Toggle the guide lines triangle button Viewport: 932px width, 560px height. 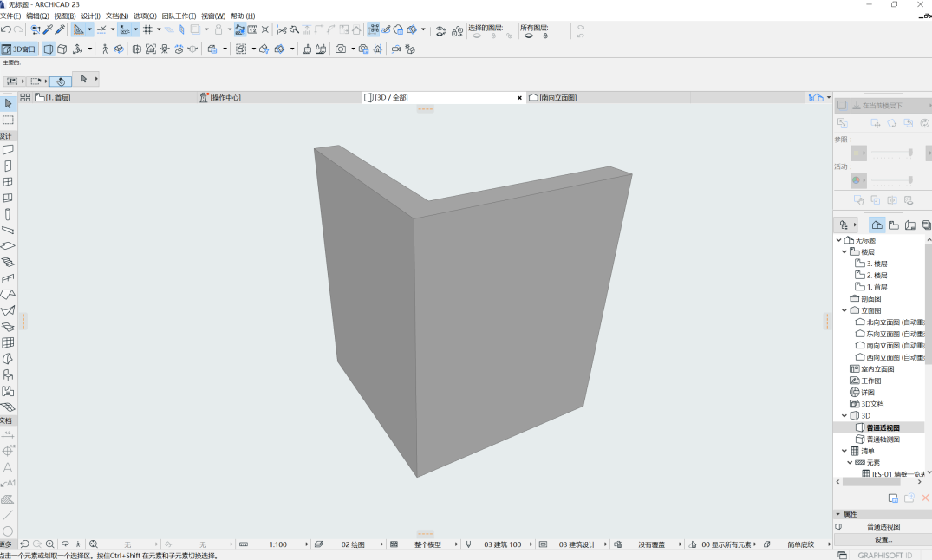pyautogui.click(x=78, y=29)
